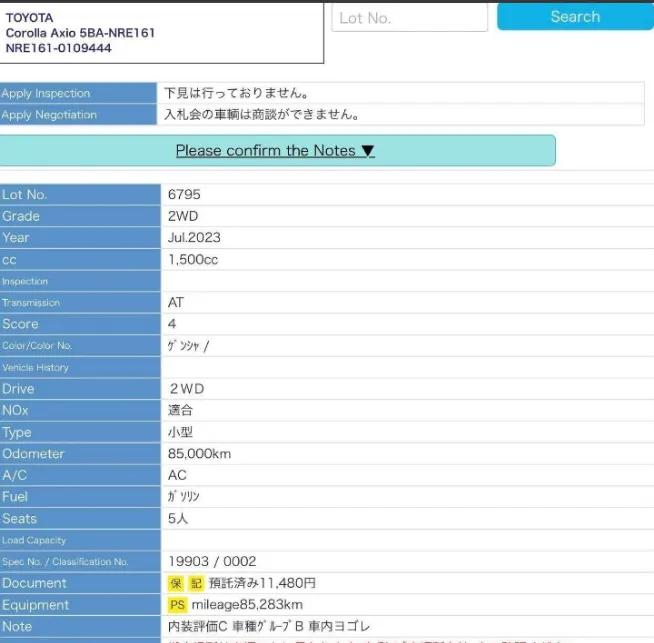The height and width of the screenshot is (643, 654).
Task: Select score value 4
Action: [x=172, y=324]
